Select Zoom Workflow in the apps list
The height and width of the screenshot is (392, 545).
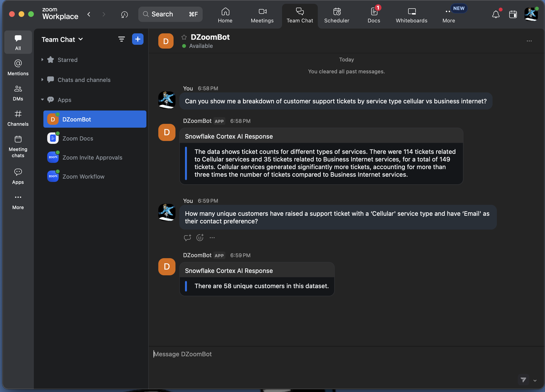[x=83, y=176]
